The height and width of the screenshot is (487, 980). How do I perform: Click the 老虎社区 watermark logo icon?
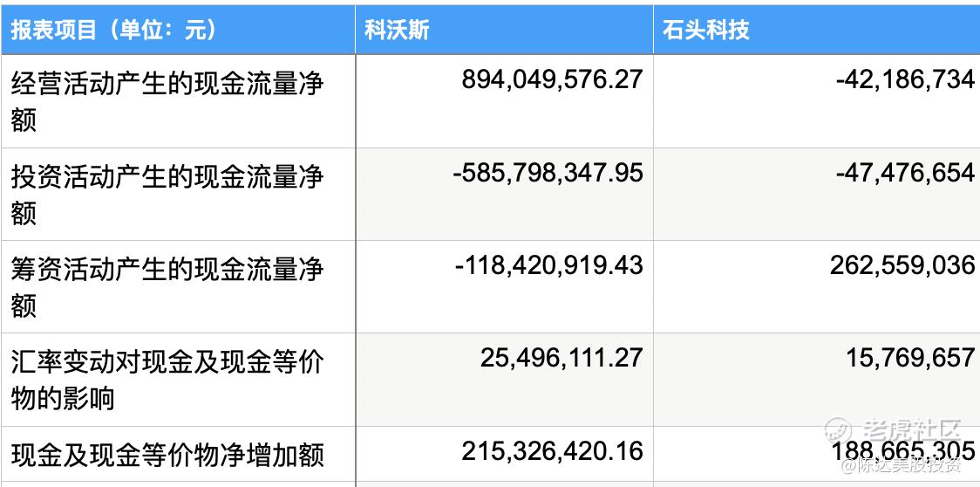(840, 429)
